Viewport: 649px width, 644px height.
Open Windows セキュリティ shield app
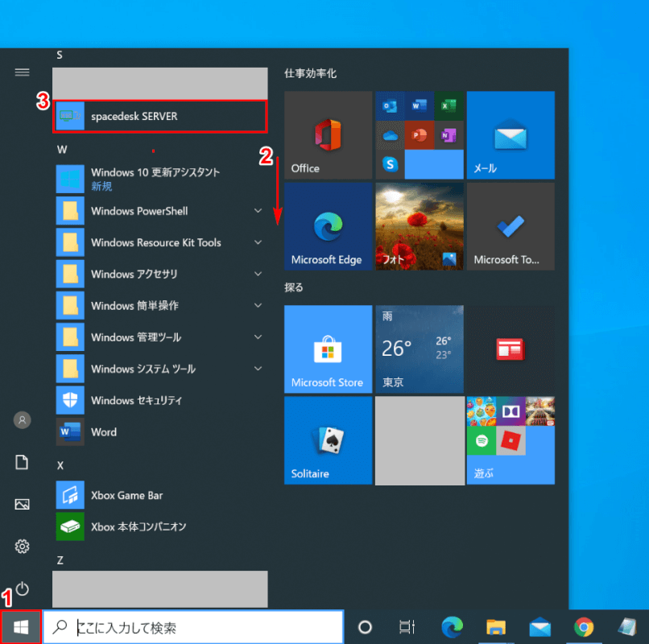[159, 400]
